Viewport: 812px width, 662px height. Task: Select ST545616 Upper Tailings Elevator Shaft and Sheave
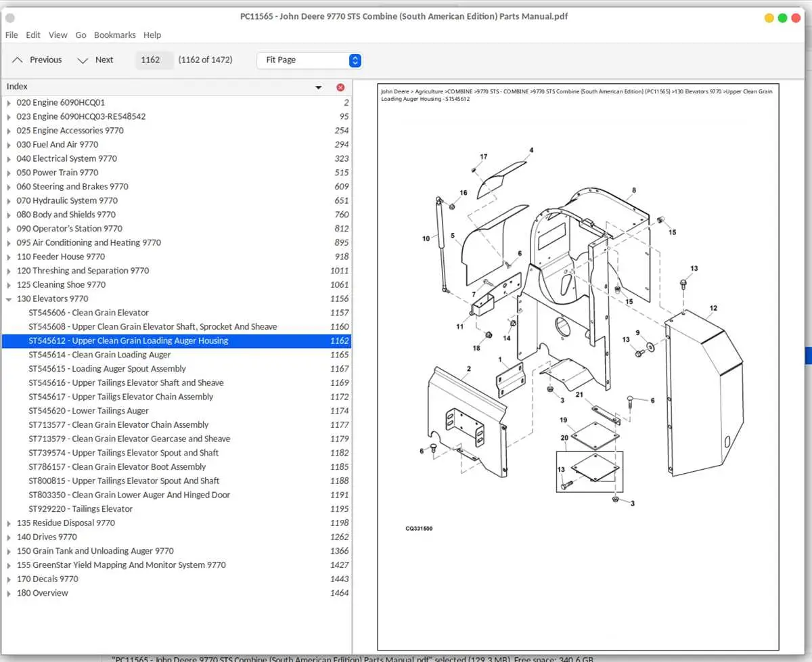click(177, 383)
